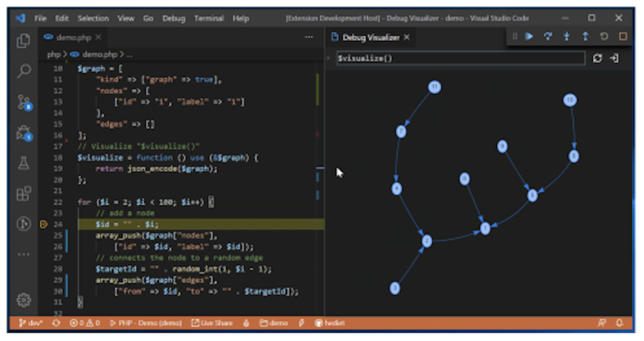Synchronize changes icon in status bar
This screenshot has width=644, height=341.
[x=56, y=323]
